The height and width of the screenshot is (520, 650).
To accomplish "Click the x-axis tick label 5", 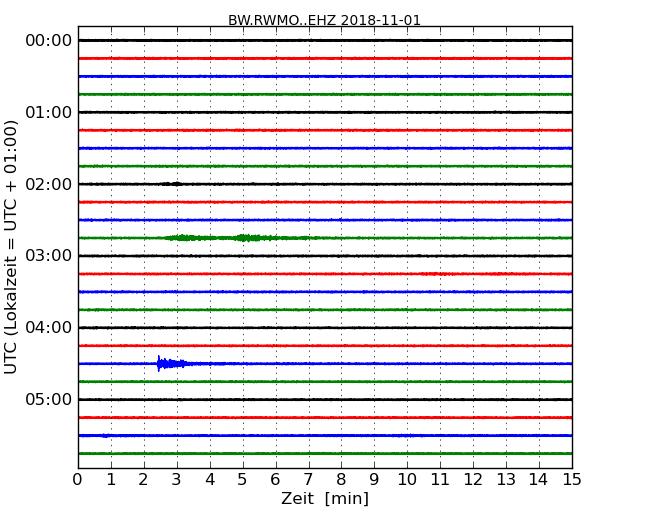I will pyautogui.click(x=243, y=480).
